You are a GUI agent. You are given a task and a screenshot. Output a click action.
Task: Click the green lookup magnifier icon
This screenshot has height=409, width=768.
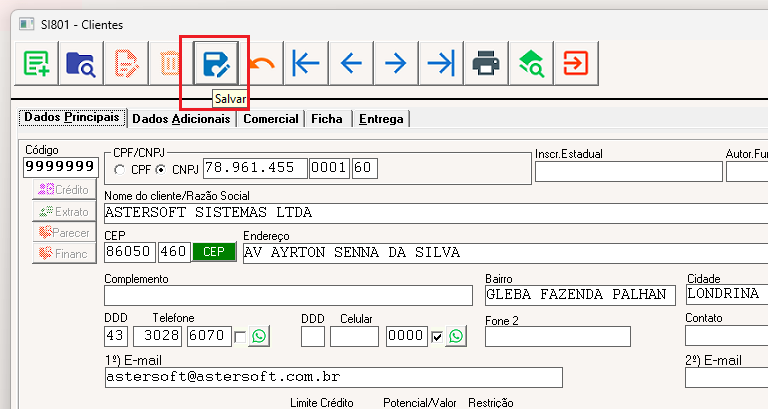(x=531, y=63)
